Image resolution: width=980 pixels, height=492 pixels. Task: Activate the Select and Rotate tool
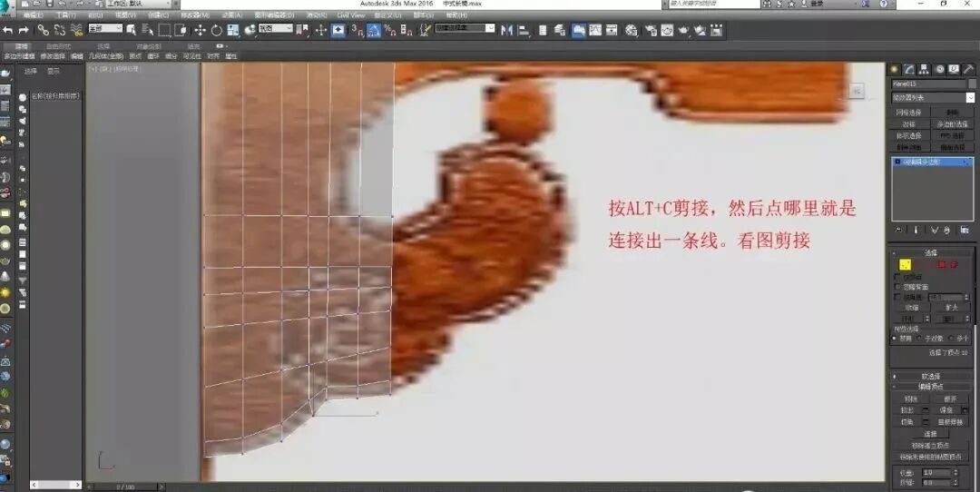pyautogui.click(x=216, y=29)
